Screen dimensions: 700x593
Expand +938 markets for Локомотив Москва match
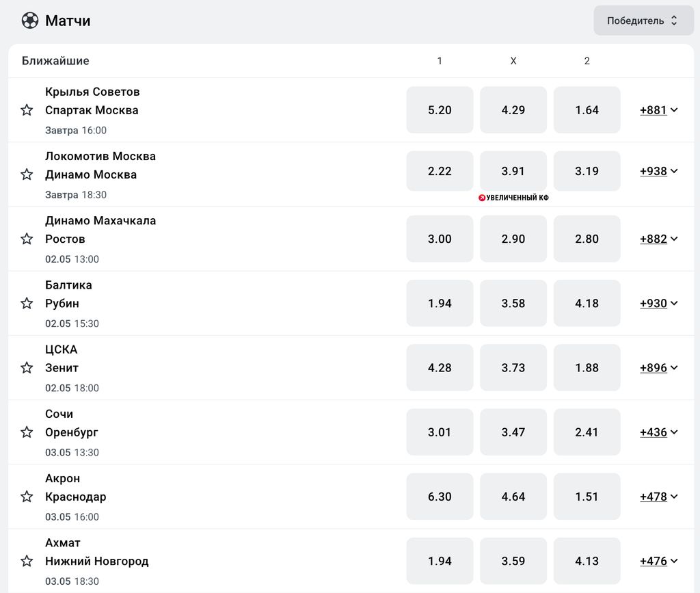(659, 171)
